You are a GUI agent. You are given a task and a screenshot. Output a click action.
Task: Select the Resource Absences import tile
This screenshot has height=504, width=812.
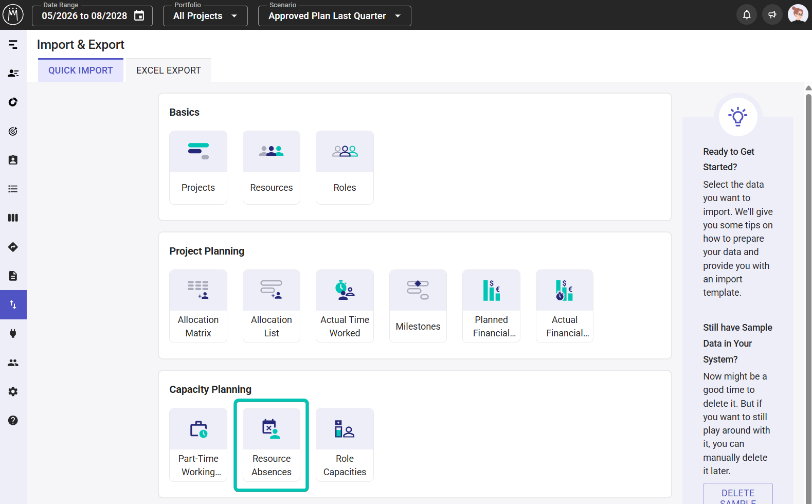coord(272,445)
